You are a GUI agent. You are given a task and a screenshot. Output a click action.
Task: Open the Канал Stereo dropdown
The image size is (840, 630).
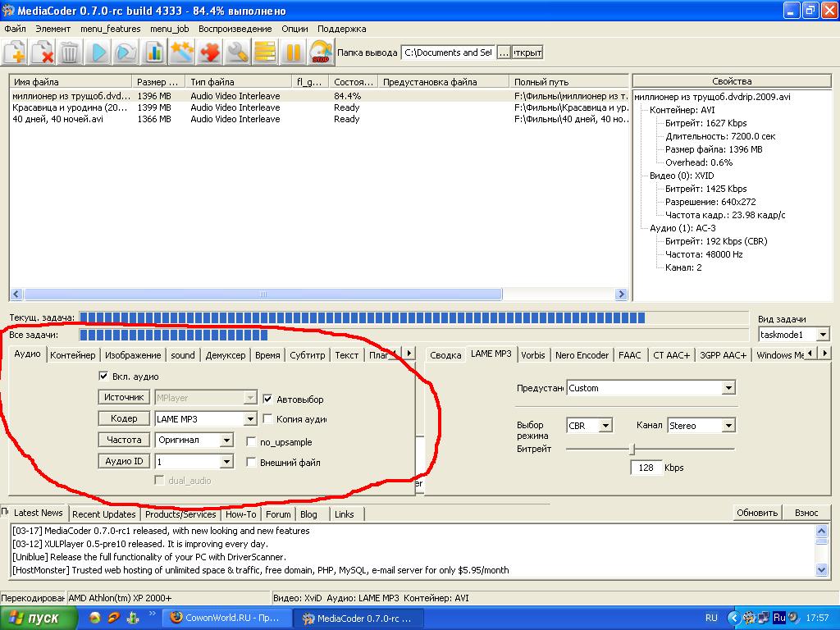pyautogui.click(x=728, y=426)
